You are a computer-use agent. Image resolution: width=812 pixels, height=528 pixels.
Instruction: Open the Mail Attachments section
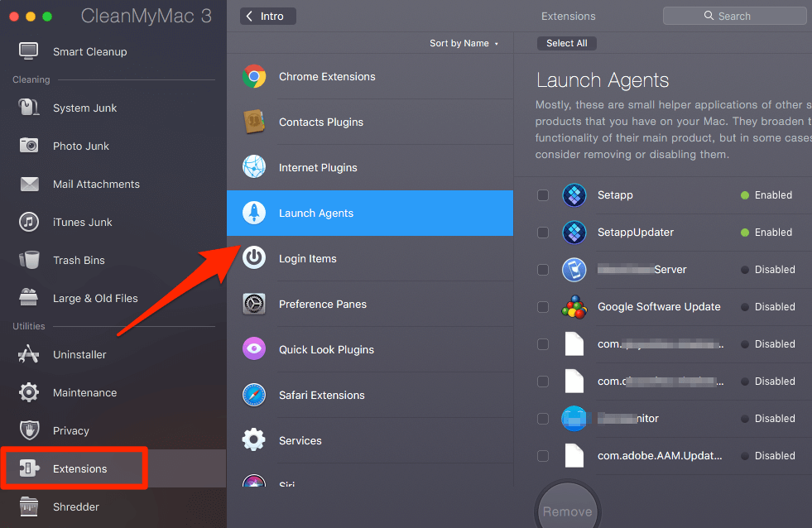point(113,184)
